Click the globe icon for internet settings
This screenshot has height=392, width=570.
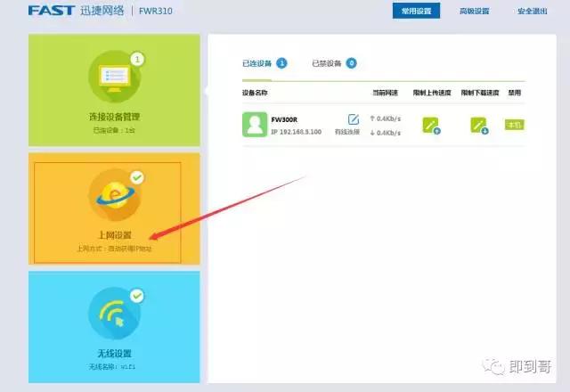pos(115,195)
